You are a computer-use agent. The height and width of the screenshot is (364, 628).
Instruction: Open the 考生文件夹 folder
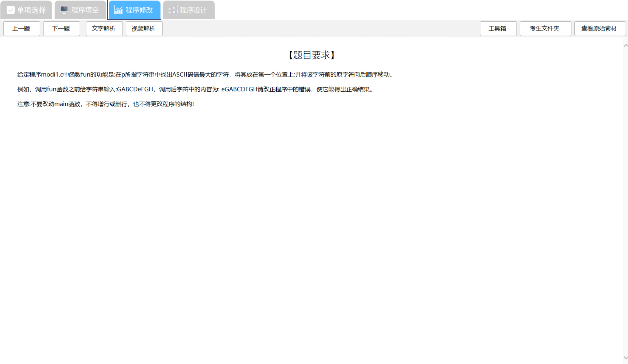[x=545, y=29]
